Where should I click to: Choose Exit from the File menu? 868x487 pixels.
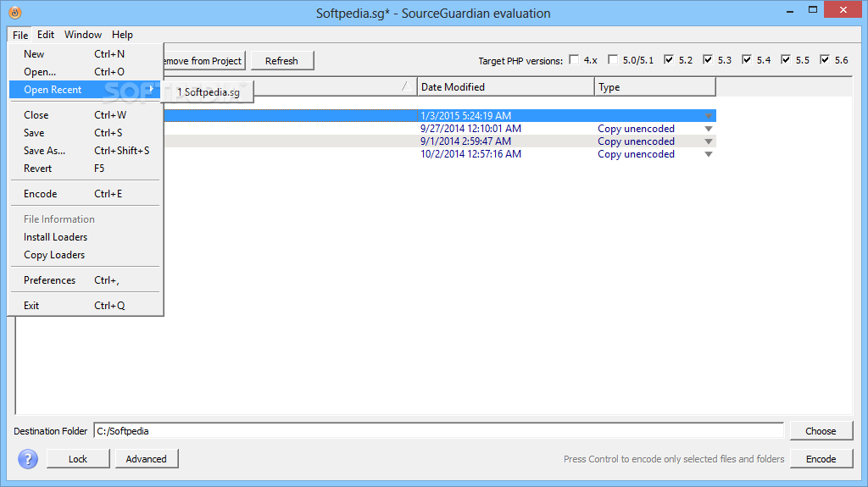pyautogui.click(x=86, y=306)
